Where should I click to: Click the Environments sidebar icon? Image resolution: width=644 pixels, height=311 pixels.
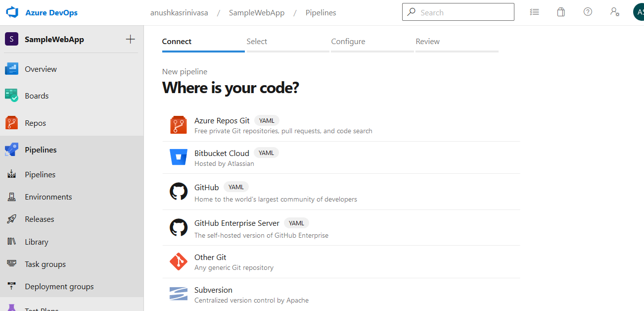click(11, 197)
